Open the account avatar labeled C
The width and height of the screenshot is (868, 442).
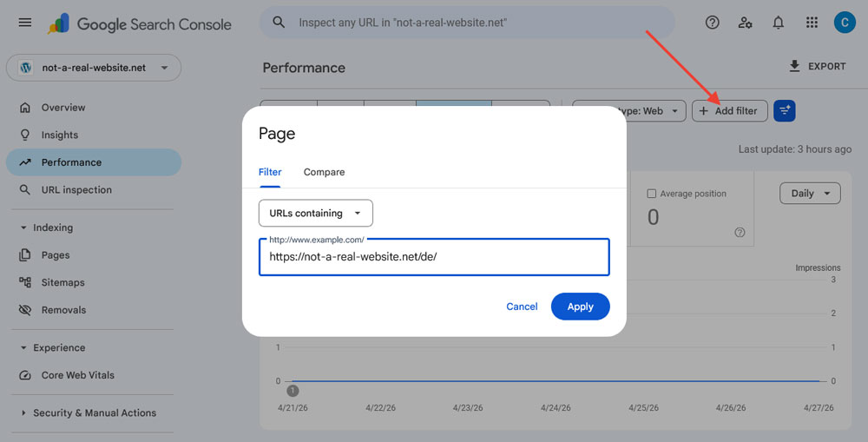click(x=845, y=23)
